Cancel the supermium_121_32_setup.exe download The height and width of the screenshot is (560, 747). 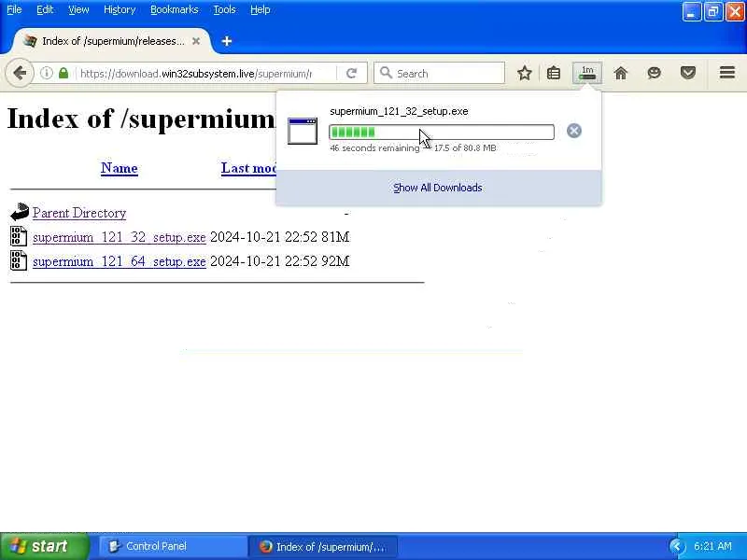coord(574,131)
